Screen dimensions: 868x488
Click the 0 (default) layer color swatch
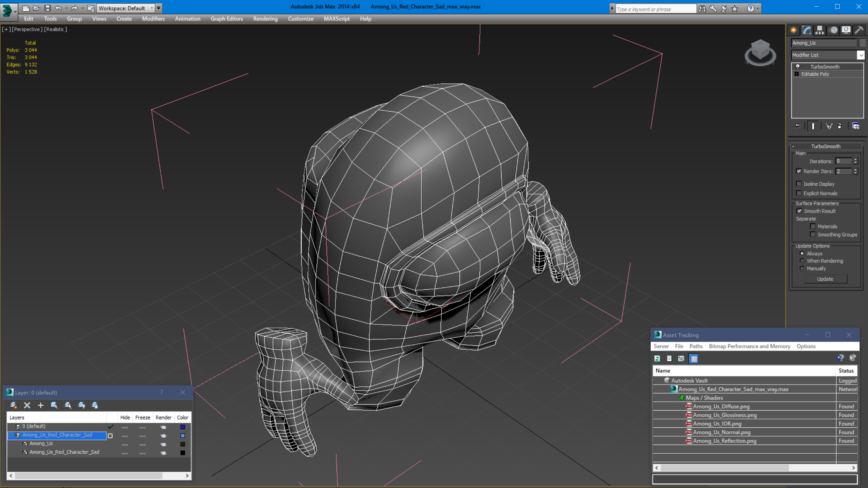[x=183, y=427]
